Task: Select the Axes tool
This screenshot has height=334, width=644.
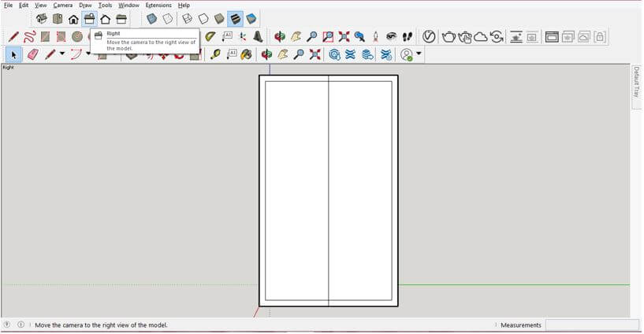Action: click(x=243, y=37)
